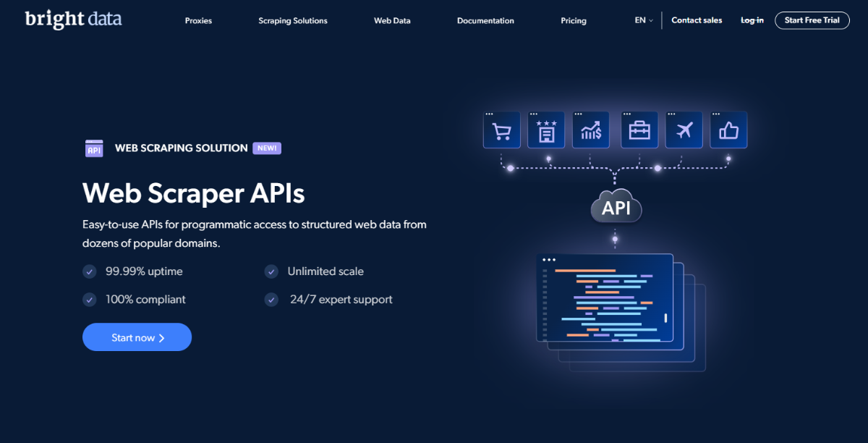Click the Unlimited scale text
The image size is (868, 443).
pos(325,271)
